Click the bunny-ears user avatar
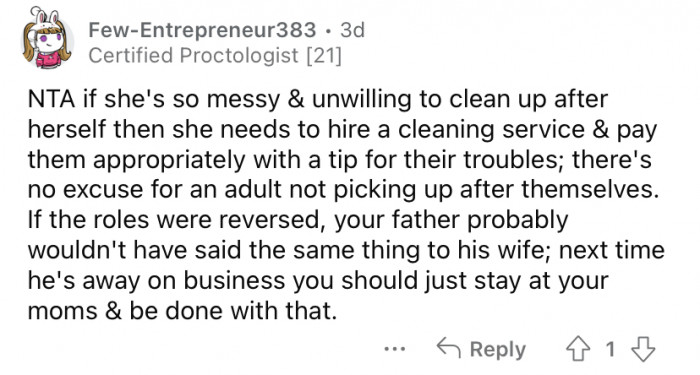The height and width of the screenshot is (375, 700). 47,39
